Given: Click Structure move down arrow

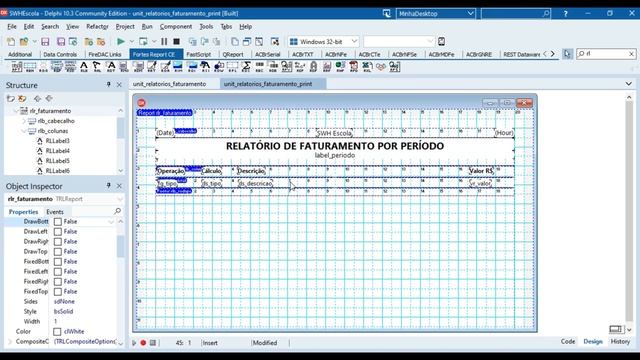Looking at the screenshot, I should click(49, 98).
